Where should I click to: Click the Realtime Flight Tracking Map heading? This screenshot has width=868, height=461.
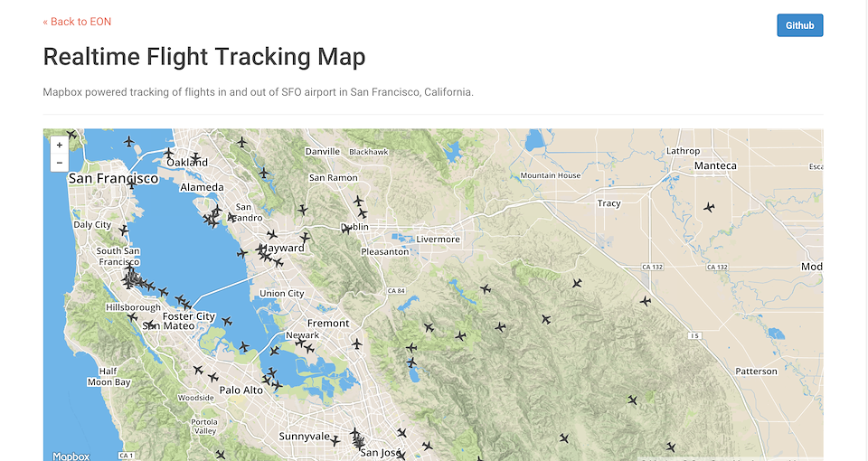coord(204,57)
